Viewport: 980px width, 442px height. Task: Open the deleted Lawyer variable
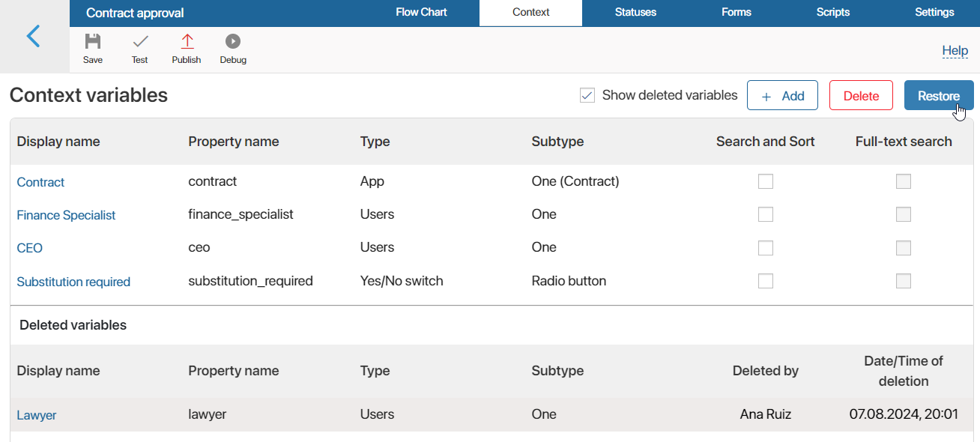click(x=37, y=415)
